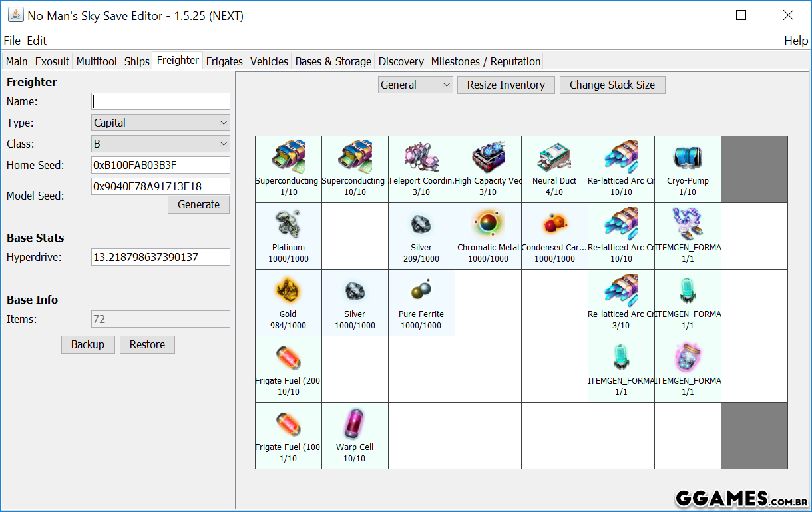Screen dimensions: 812x512
Task: Switch to the Frigates tab
Action: point(224,61)
